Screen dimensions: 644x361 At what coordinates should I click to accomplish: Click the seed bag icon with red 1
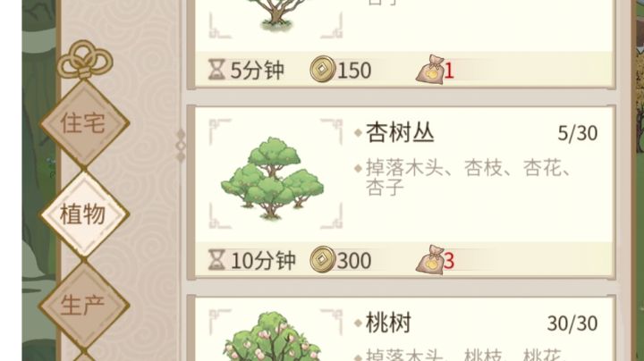pyautogui.click(x=429, y=70)
